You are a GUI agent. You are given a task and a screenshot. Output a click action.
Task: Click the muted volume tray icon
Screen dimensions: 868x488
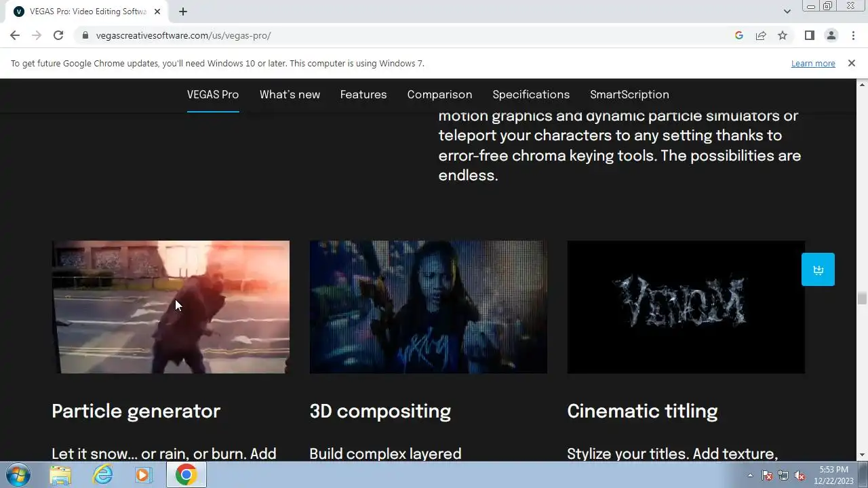[800, 475]
